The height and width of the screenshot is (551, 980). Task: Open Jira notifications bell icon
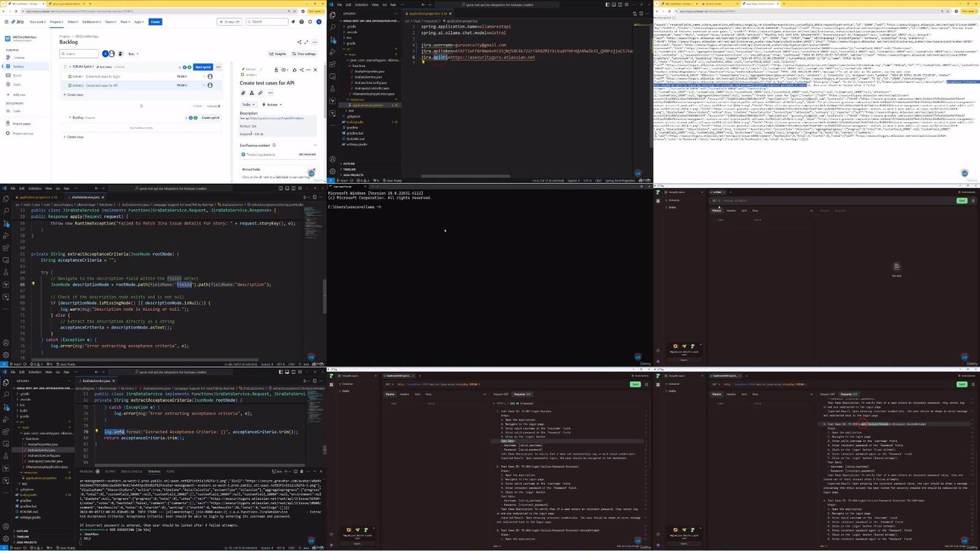coord(293,21)
